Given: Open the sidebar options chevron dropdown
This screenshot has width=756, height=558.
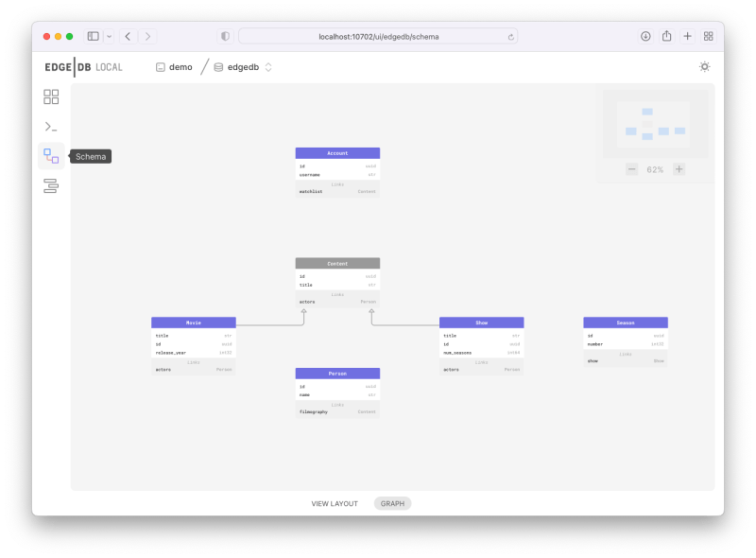Looking at the screenshot, I should [109, 36].
